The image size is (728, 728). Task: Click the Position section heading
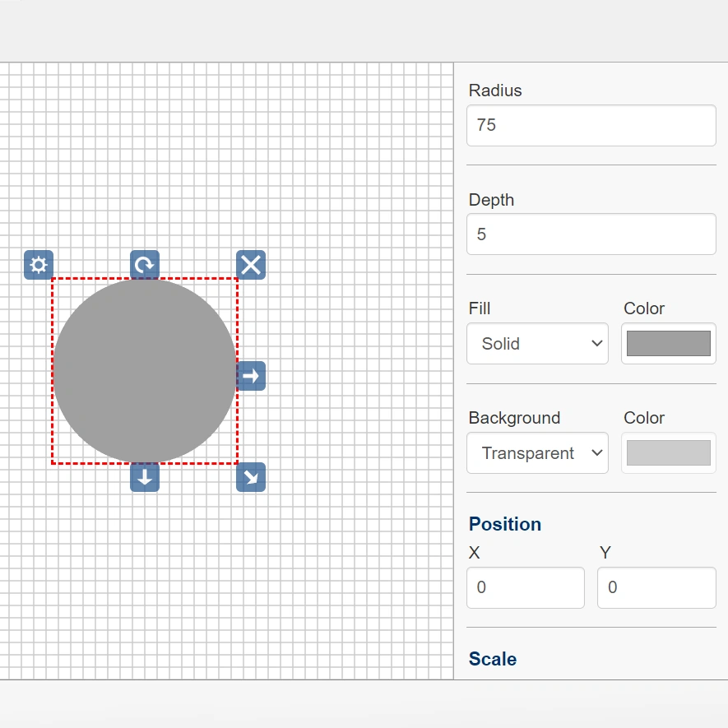click(x=505, y=525)
